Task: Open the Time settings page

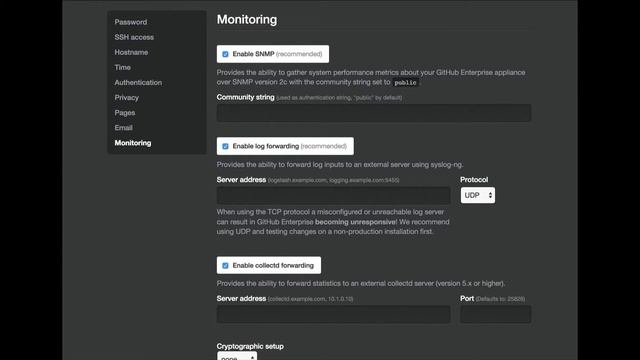Action: pyautogui.click(x=122, y=67)
